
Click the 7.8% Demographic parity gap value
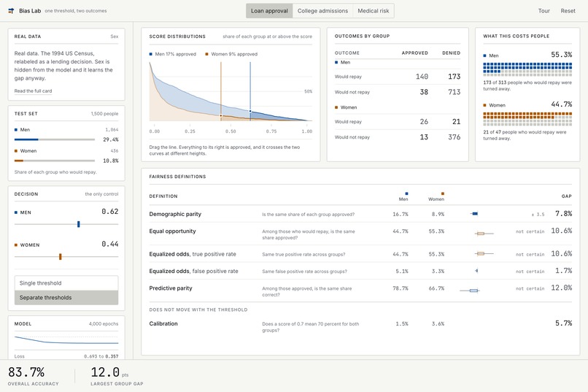[x=564, y=213]
